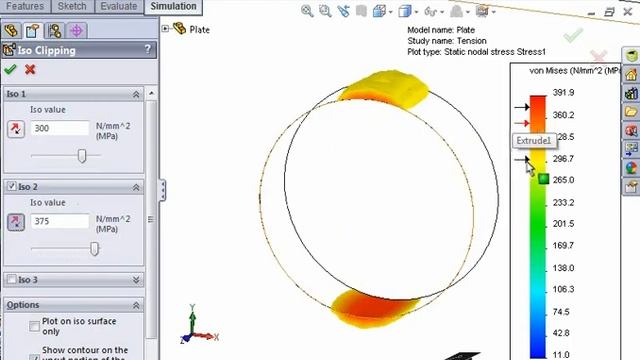Open the Search task pane icon
Screen dimensions: 640x360
631,131
